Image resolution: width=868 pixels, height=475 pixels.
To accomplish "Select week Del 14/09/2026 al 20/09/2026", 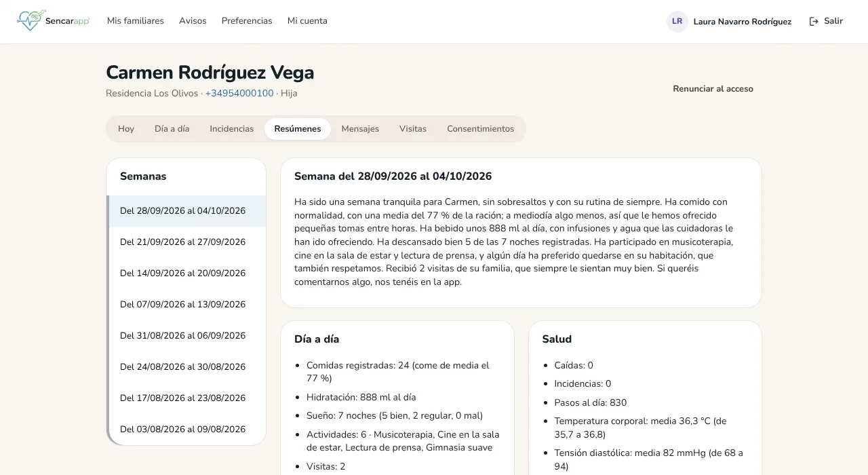I will pyautogui.click(x=186, y=273).
